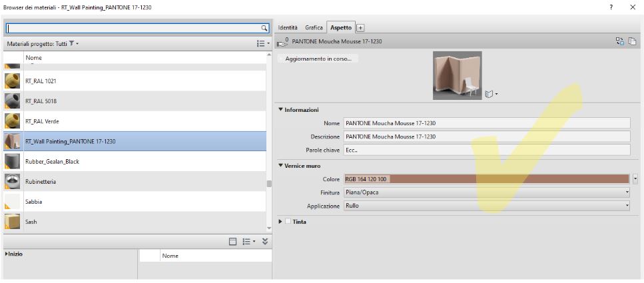This screenshot has width=644, height=283.
Task: Click the Nome column header
Action: [x=145, y=58]
